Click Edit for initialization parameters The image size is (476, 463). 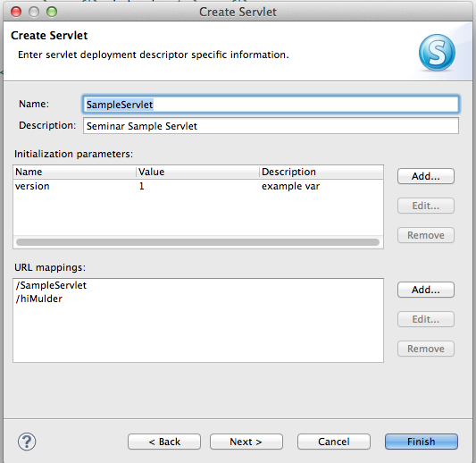pos(426,206)
